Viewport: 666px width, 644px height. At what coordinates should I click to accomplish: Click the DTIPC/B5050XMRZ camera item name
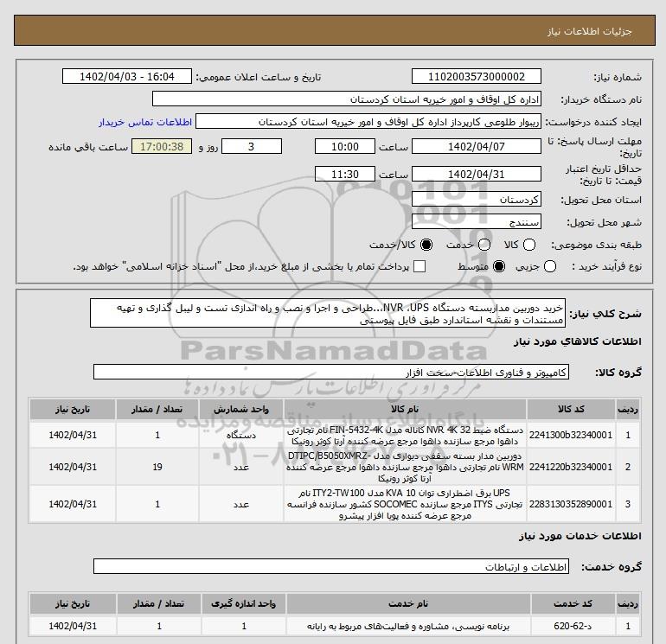(x=405, y=467)
